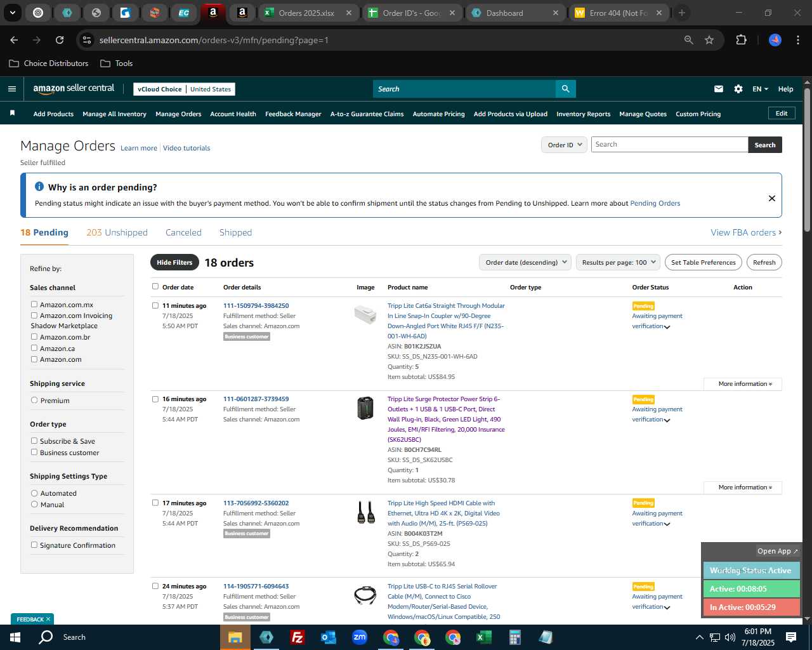Screen dimensions: 812x650
Task: Click the Amazon Seller Central logo
Action: 74,89
